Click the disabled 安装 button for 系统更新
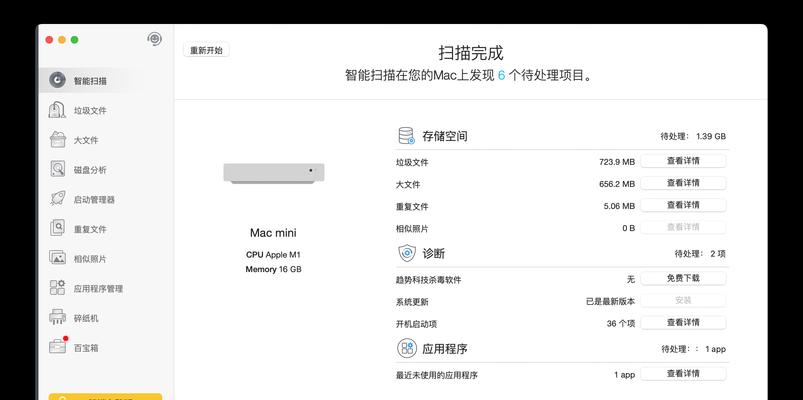The height and width of the screenshot is (400, 803). pyautogui.click(x=683, y=300)
